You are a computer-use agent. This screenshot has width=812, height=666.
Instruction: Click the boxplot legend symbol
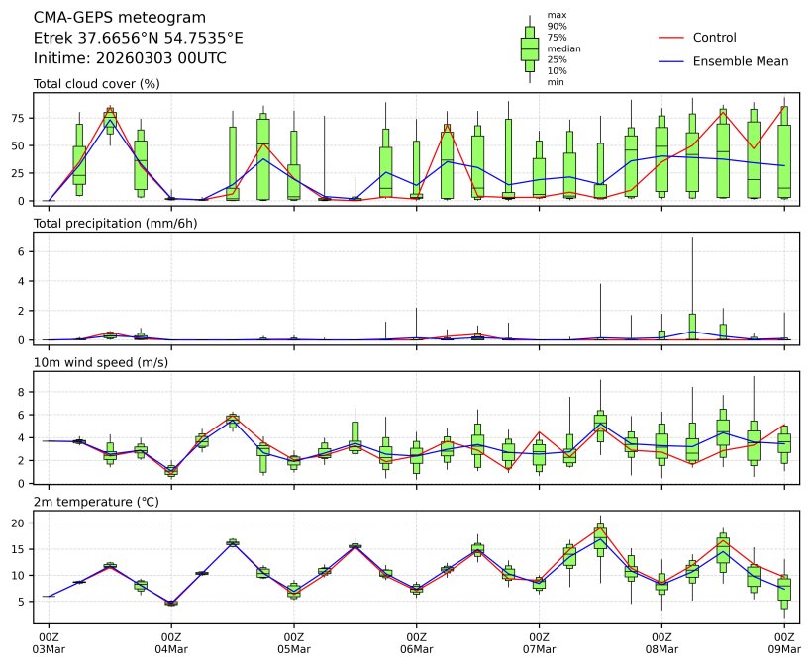point(529,48)
